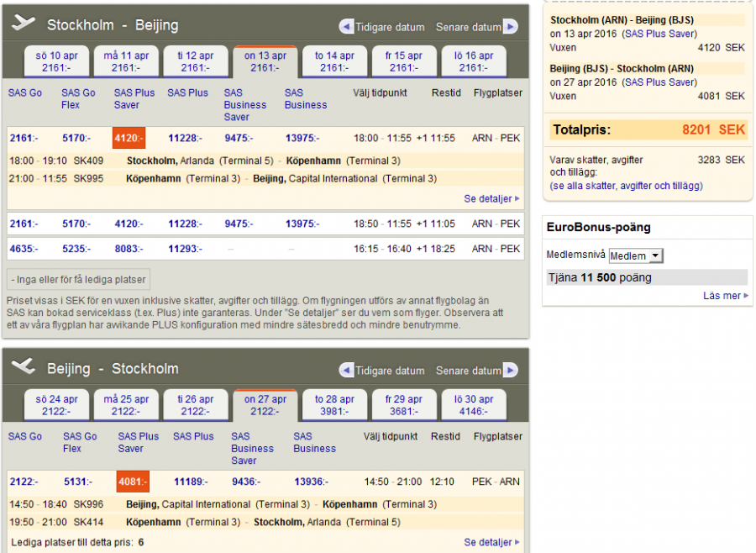Select the highlighted 4120 SAS Plus Saver fare
Screen dimensions: 756x553
pos(129,138)
